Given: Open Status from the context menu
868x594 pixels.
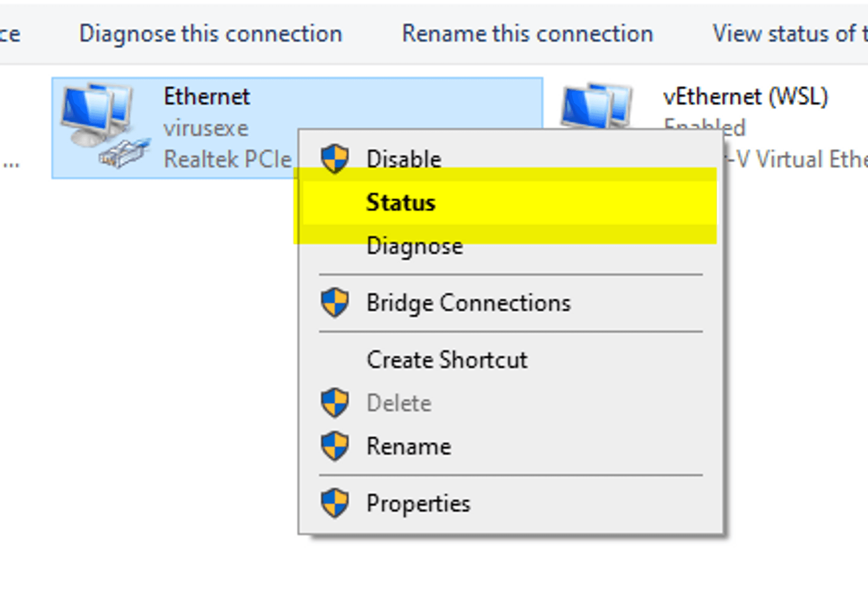Looking at the screenshot, I should [x=401, y=202].
